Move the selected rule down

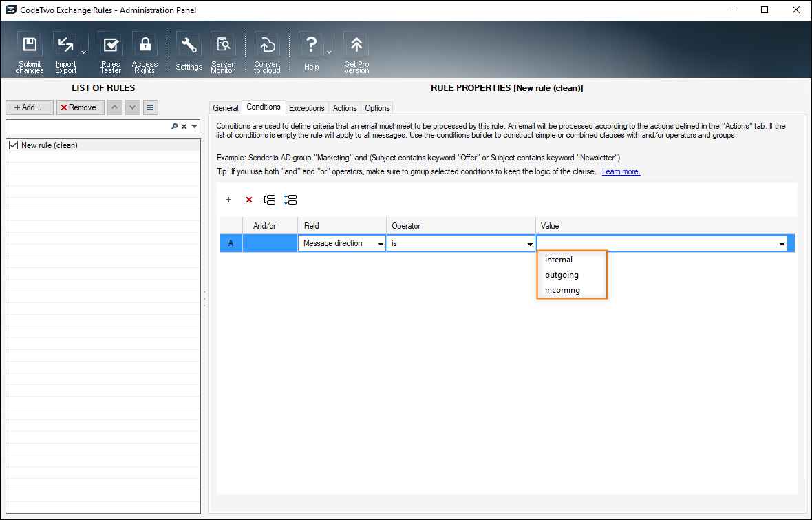pos(133,107)
